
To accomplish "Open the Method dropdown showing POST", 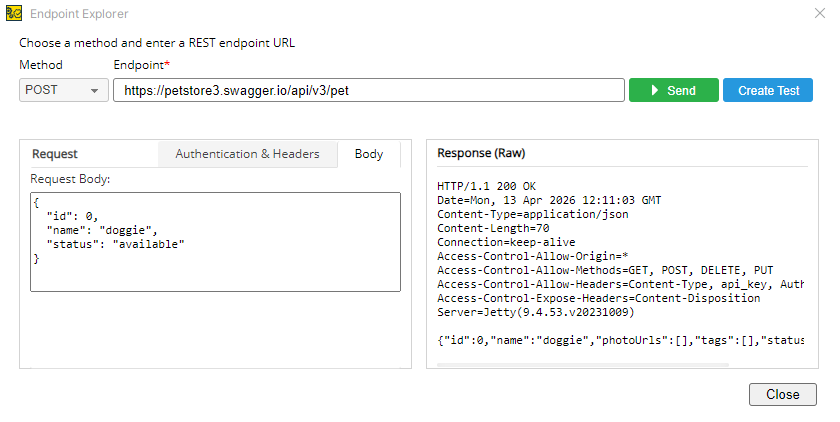I will click(x=64, y=90).
